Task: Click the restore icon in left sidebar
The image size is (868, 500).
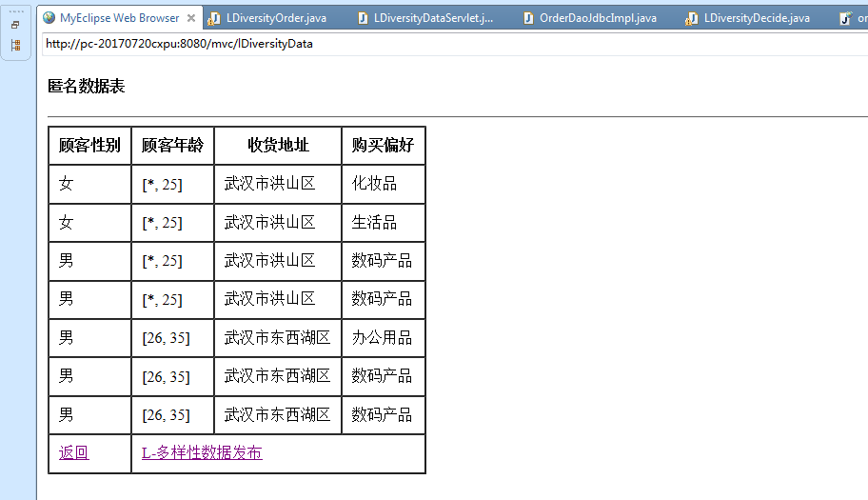Action: 15,25
